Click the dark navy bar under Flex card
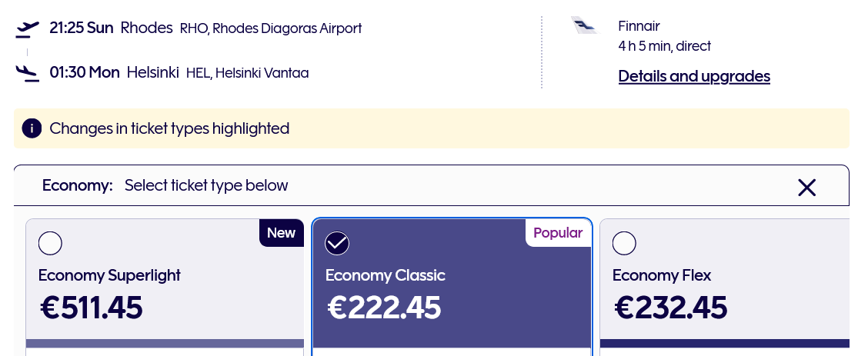Image resolution: width=868 pixels, height=356 pixels. (x=723, y=344)
